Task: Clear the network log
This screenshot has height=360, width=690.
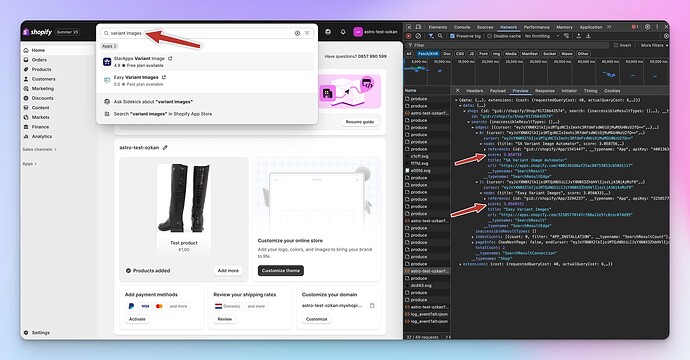Action: click(418, 36)
